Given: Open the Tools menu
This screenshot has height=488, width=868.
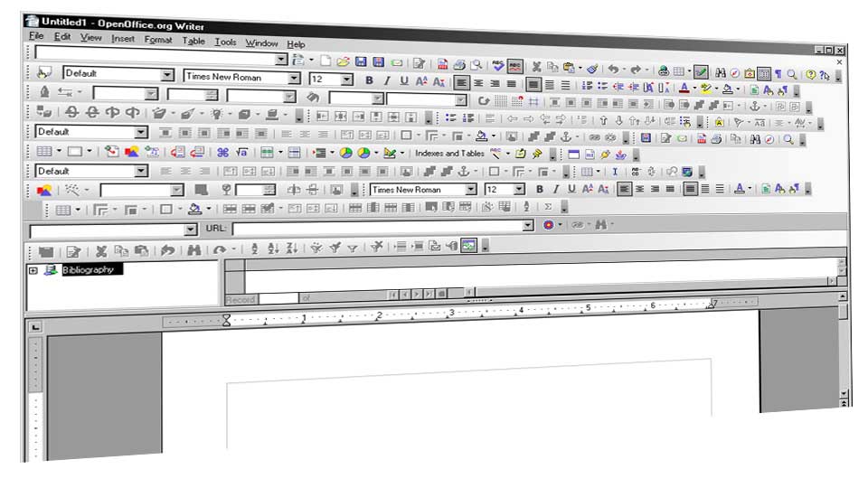Looking at the screenshot, I should pyautogui.click(x=225, y=42).
